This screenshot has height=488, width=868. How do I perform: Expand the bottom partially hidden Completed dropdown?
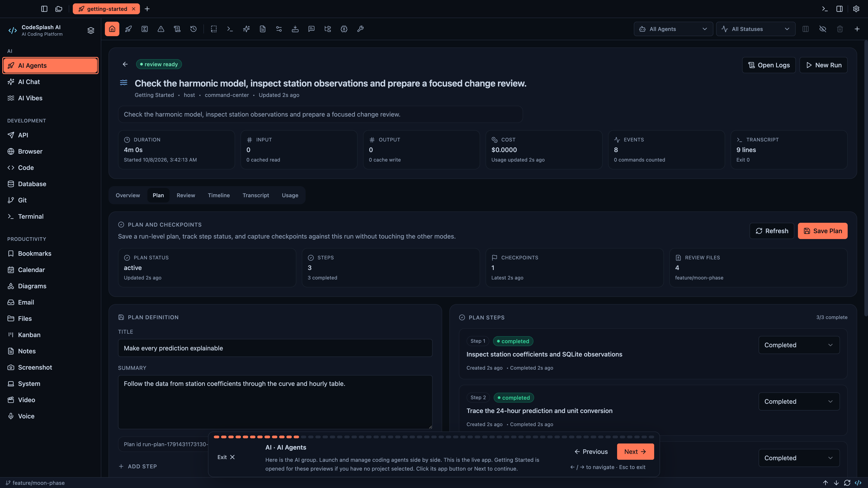[799, 458]
